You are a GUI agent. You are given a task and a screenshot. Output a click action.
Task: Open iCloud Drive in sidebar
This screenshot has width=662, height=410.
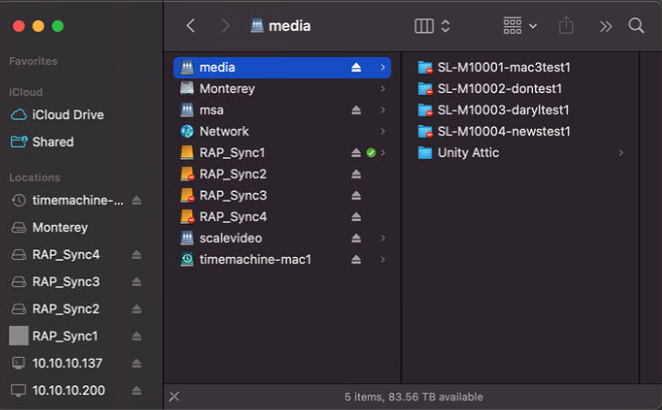[57, 115]
